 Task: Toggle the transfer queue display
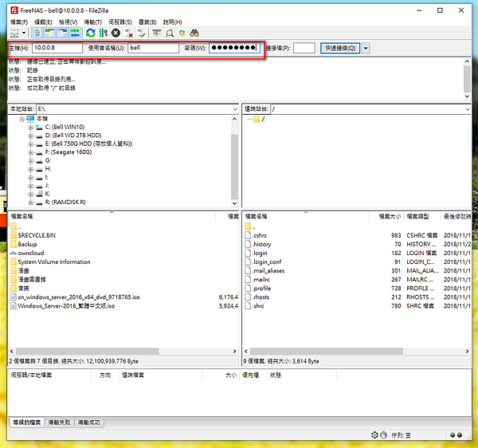(75, 33)
